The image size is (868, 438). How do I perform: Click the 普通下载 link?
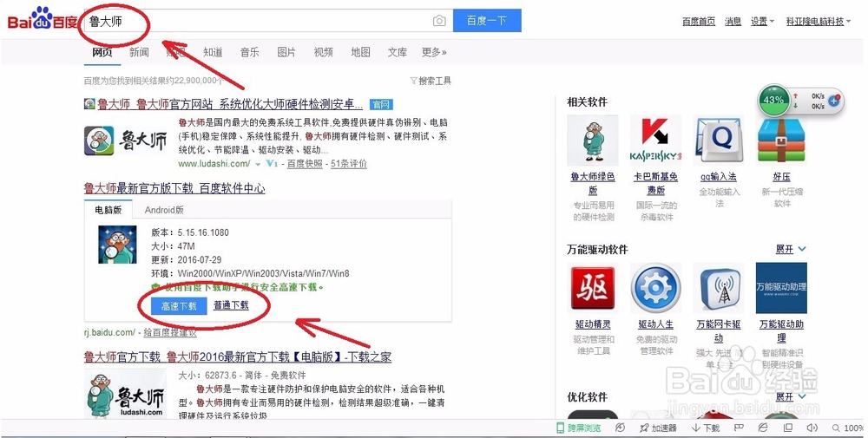[231, 304]
